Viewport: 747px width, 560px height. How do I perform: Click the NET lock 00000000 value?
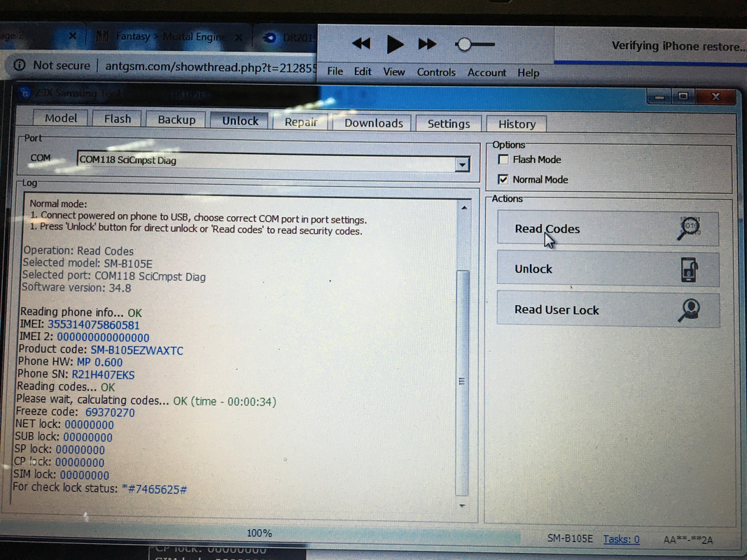click(x=89, y=425)
